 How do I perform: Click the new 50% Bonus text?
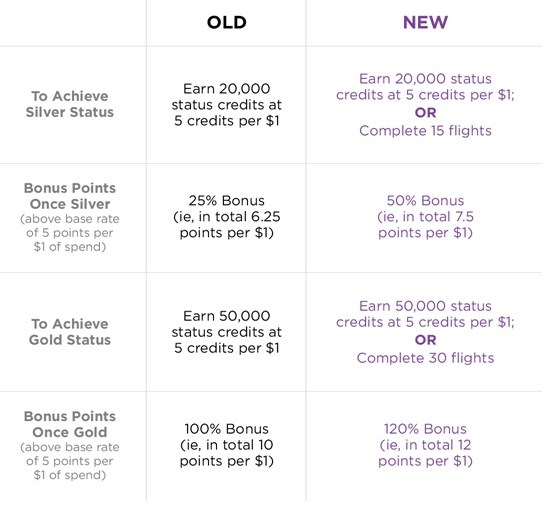425,201
